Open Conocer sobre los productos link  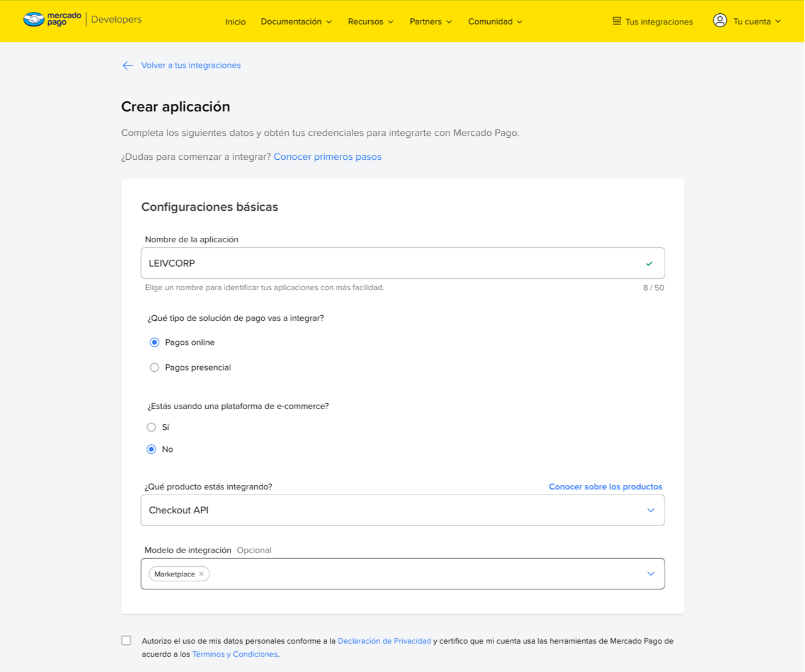point(605,486)
